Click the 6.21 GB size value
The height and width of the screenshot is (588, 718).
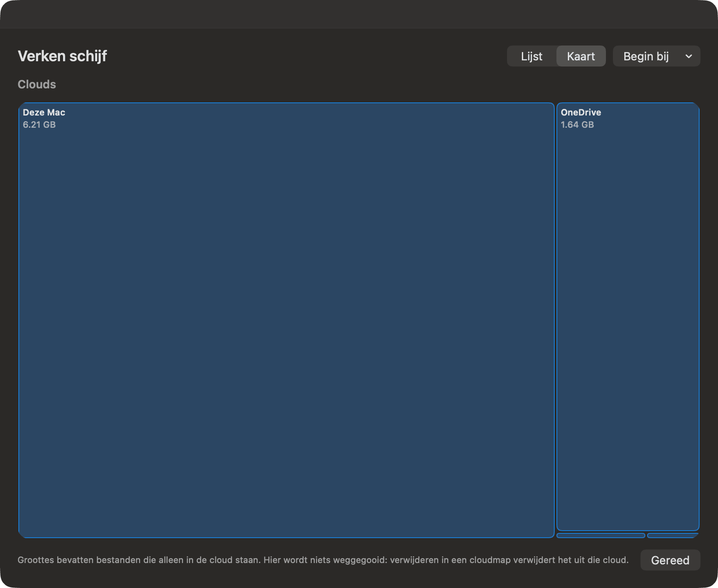coord(39,125)
